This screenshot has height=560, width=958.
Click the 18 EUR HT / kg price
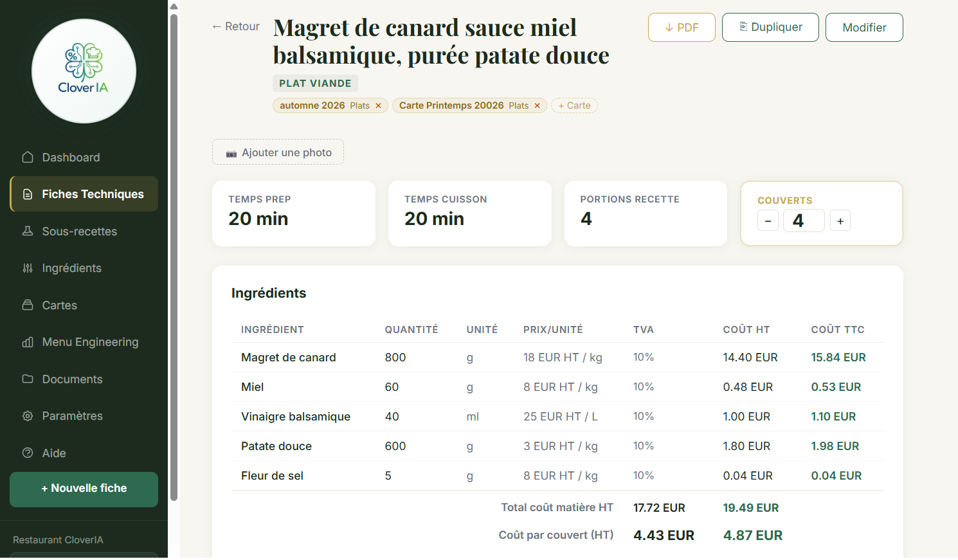[563, 357]
